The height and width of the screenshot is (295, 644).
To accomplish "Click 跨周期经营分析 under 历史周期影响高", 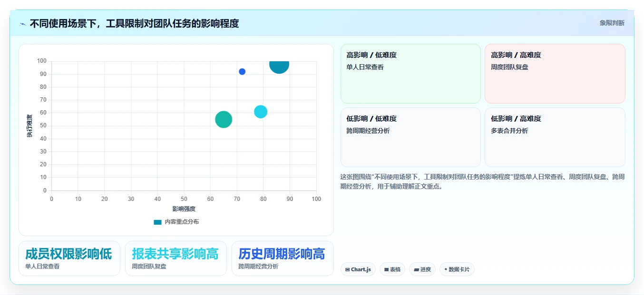I will tap(258, 266).
